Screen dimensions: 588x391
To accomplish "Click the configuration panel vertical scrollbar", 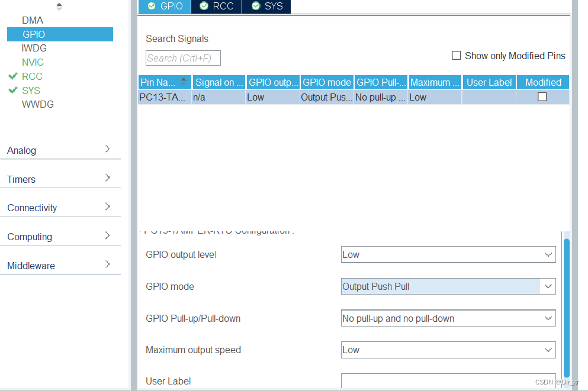I will coord(567,308).
